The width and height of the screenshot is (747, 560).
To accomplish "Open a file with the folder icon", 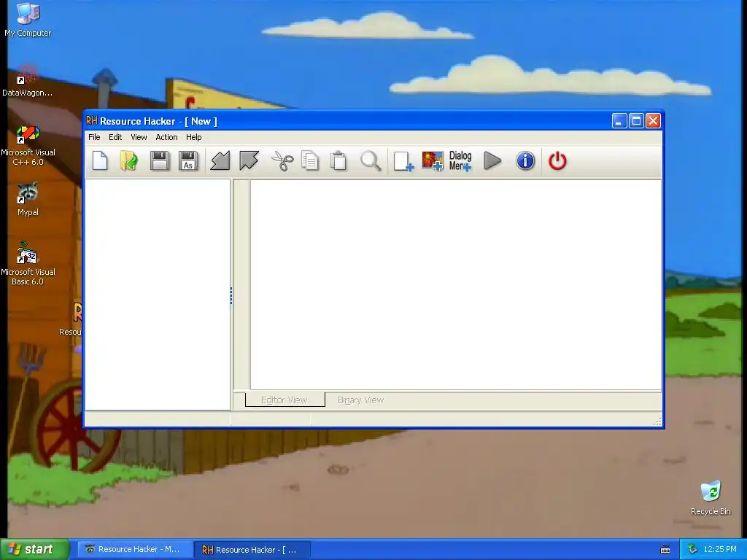I will [128, 160].
